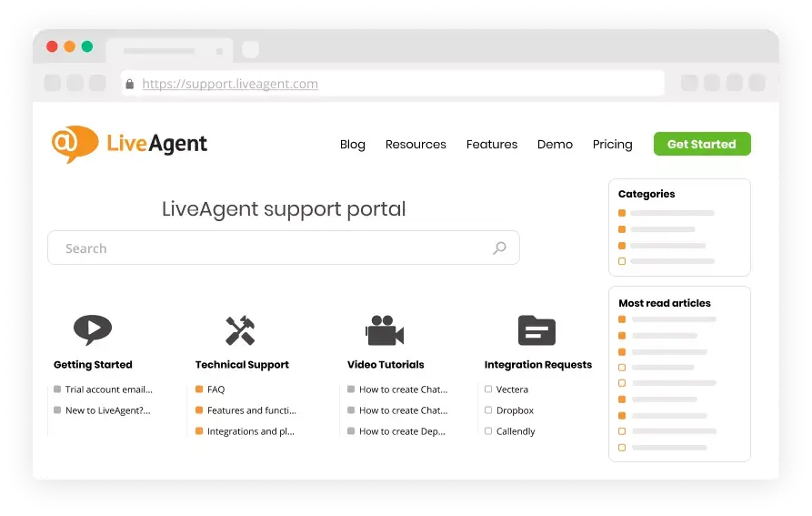This screenshot has width=812, height=516.
Task: Click the lock icon in address bar
Action: click(129, 84)
